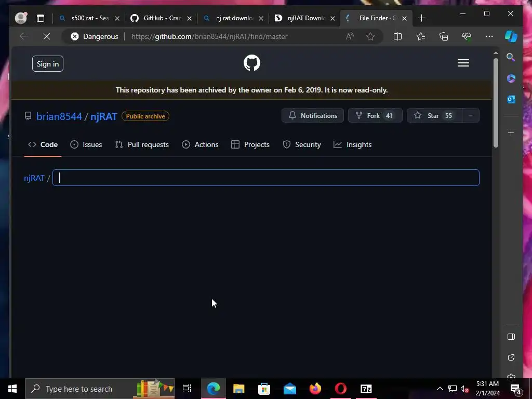Click the njRAT breadcrumb link

coord(34,178)
